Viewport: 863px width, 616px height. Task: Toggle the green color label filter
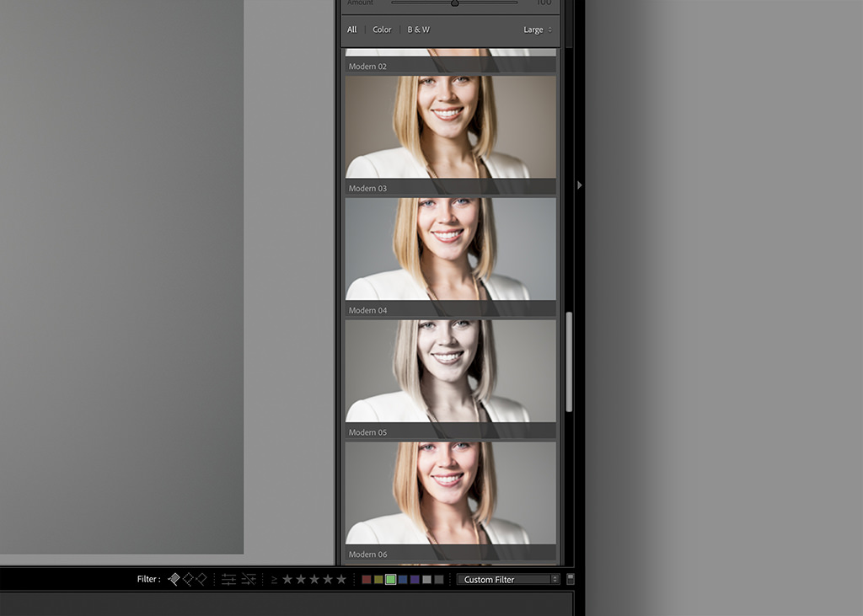[391, 580]
